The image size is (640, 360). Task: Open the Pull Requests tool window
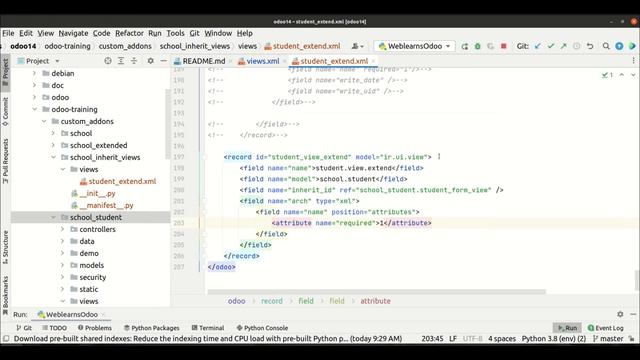(5, 161)
